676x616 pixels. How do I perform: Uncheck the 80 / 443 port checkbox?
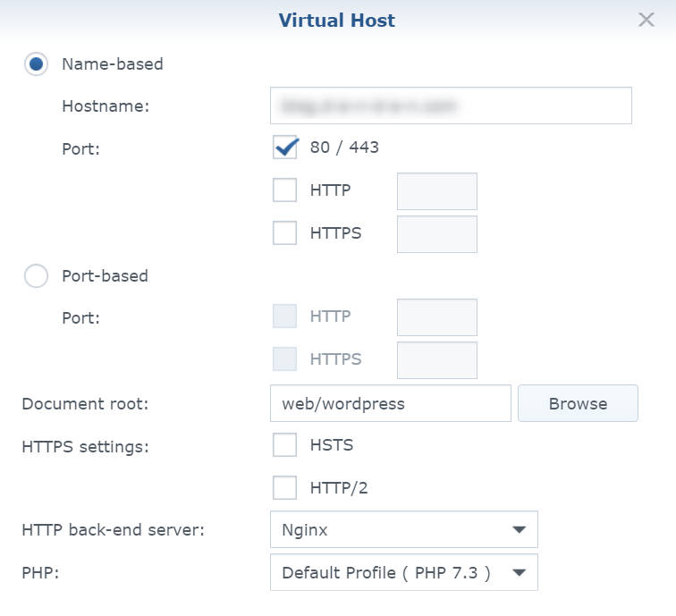[x=284, y=148]
